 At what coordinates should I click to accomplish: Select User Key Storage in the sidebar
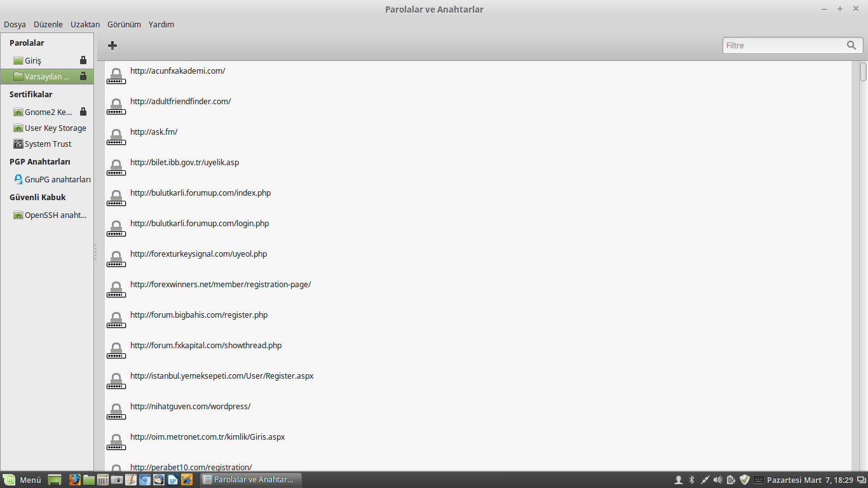[x=47, y=128]
